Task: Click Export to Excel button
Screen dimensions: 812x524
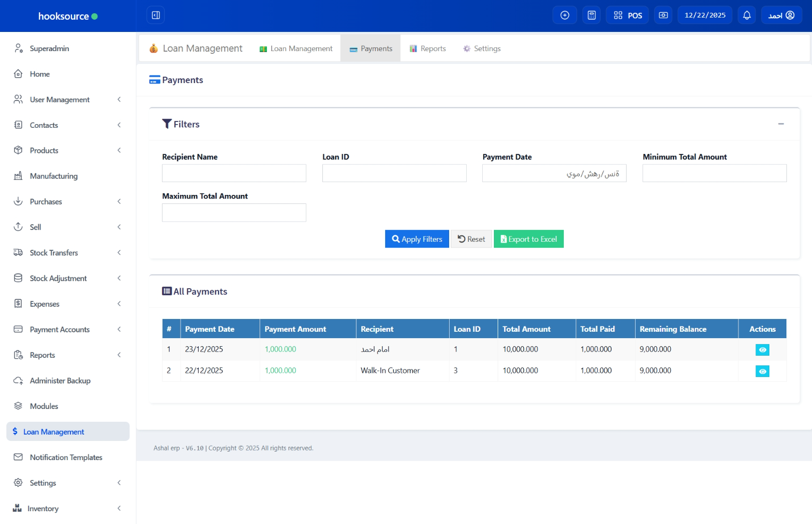Action: [x=529, y=239]
